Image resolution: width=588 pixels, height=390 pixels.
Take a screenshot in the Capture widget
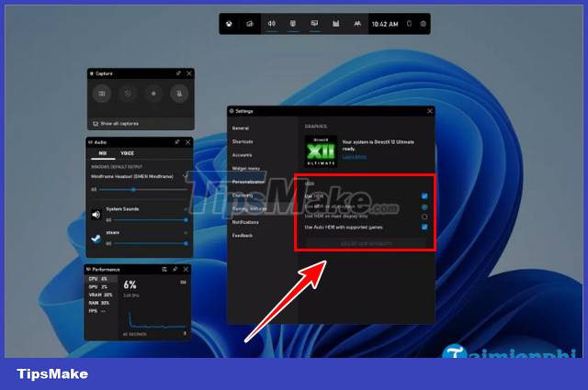click(x=102, y=94)
